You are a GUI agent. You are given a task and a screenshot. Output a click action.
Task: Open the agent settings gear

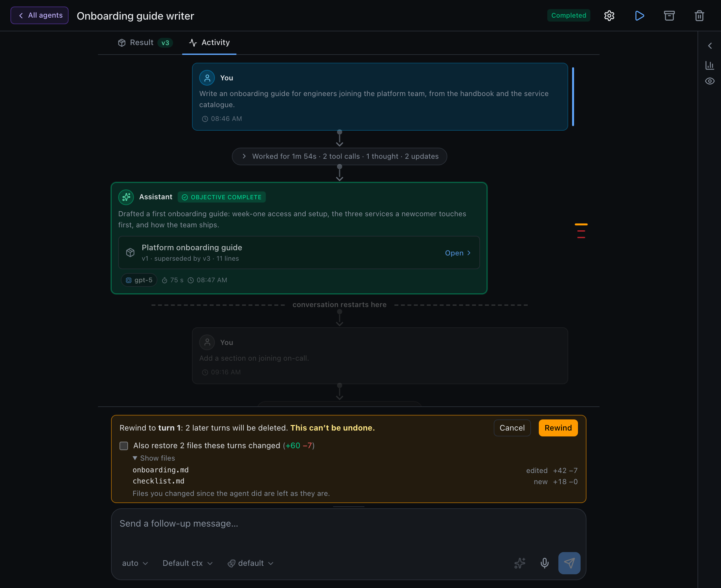point(609,16)
